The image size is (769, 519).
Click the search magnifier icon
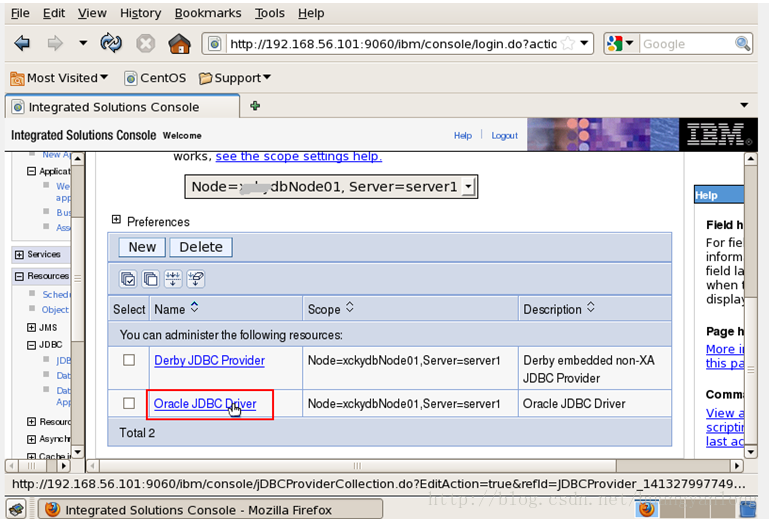pos(743,44)
